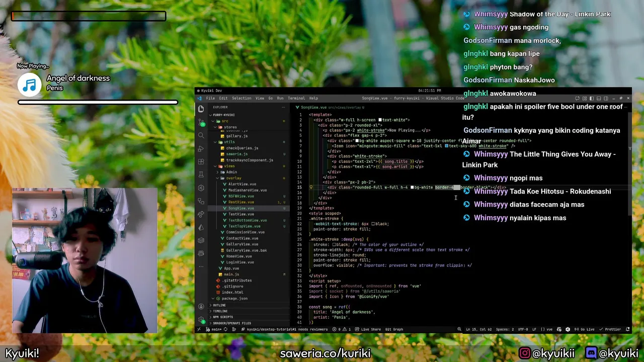
Task: Open the Go menu
Action: [271, 98]
